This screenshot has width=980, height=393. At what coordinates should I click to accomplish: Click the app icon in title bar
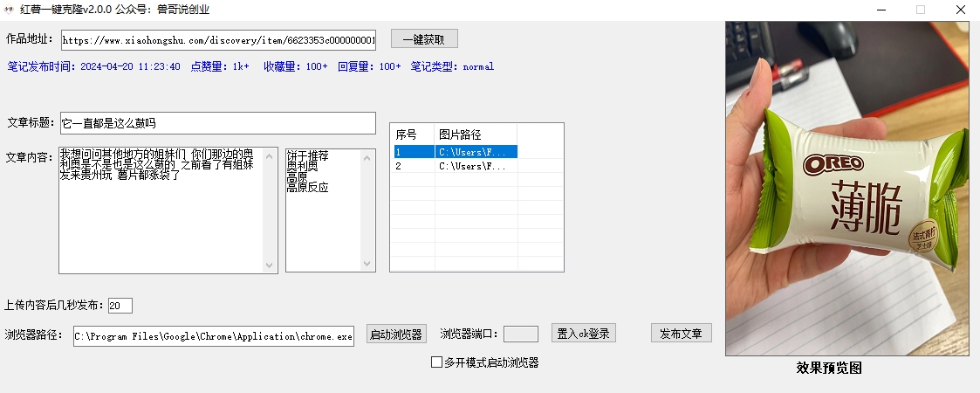9,10
